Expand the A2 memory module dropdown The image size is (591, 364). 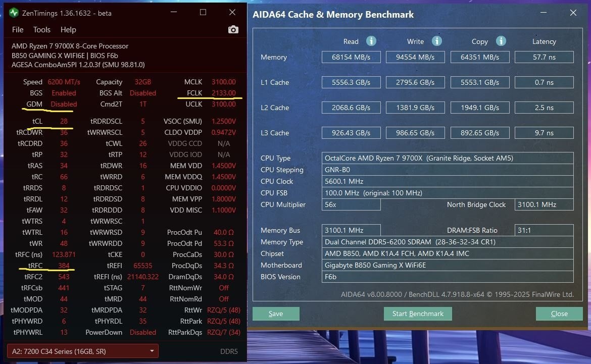pos(83,351)
